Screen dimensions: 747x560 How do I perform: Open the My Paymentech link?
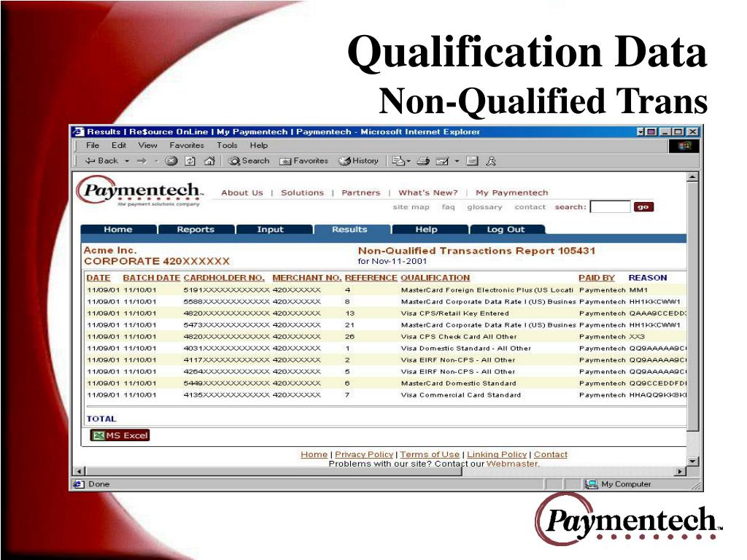(x=511, y=192)
